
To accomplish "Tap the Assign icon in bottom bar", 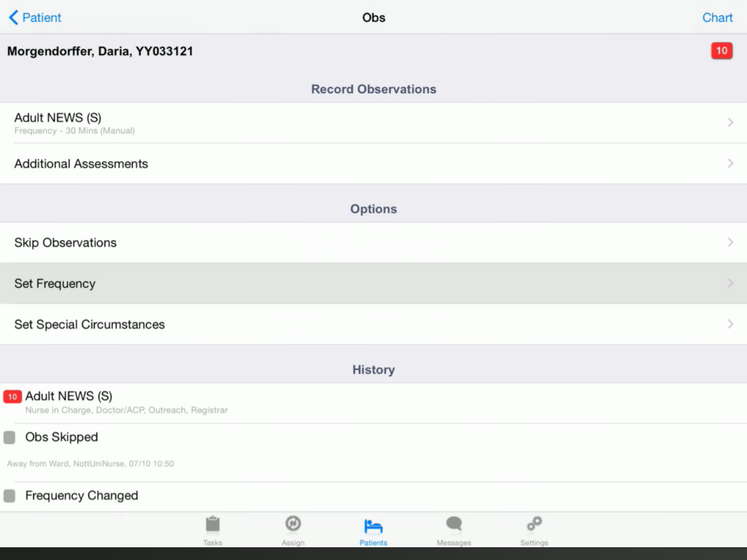I will coord(293,525).
